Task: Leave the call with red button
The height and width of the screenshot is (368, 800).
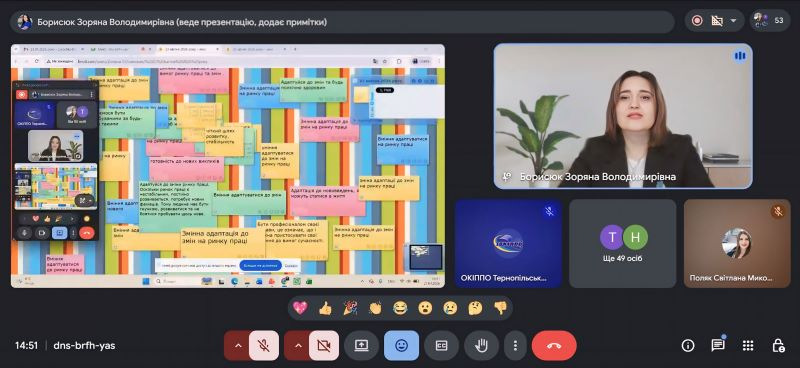Action: tap(554, 346)
